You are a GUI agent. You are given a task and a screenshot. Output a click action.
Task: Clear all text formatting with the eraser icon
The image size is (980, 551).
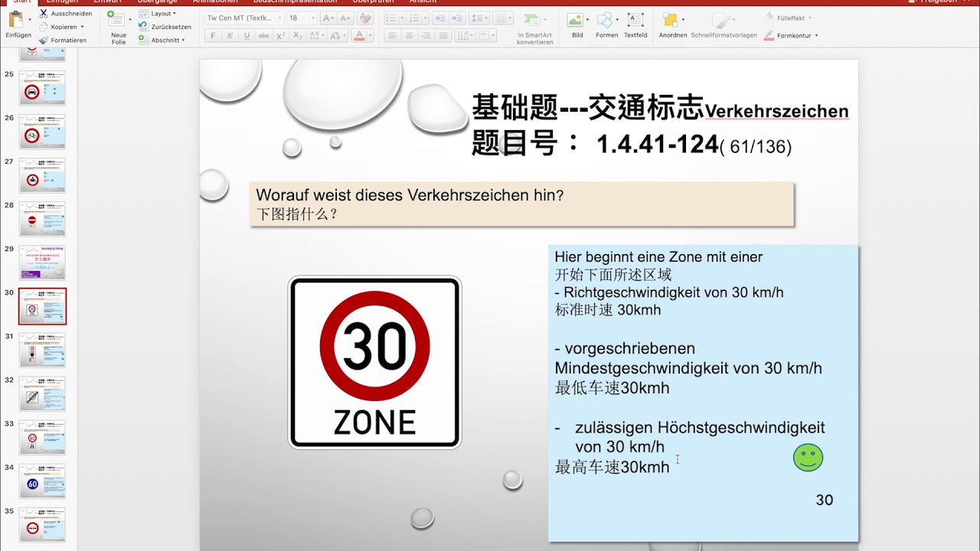tap(365, 18)
